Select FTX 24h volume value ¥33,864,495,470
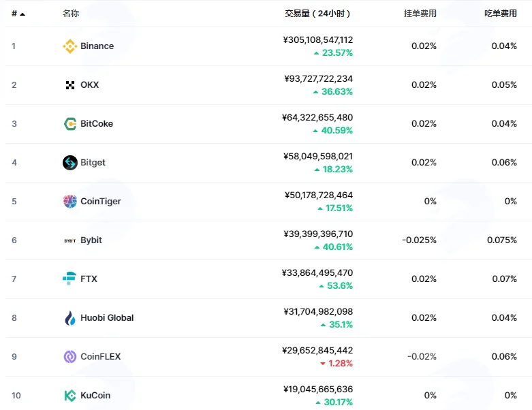The image size is (532, 410). click(x=317, y=273)
